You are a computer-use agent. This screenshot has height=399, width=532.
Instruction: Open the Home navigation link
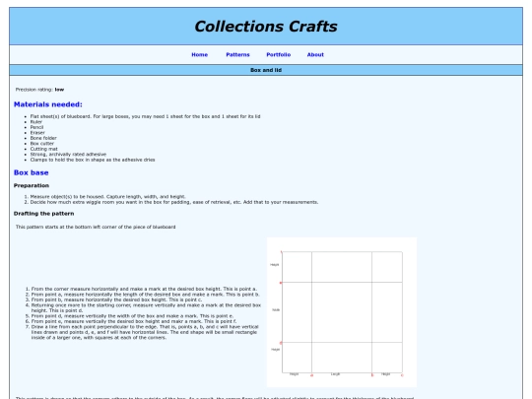(199, 54)
